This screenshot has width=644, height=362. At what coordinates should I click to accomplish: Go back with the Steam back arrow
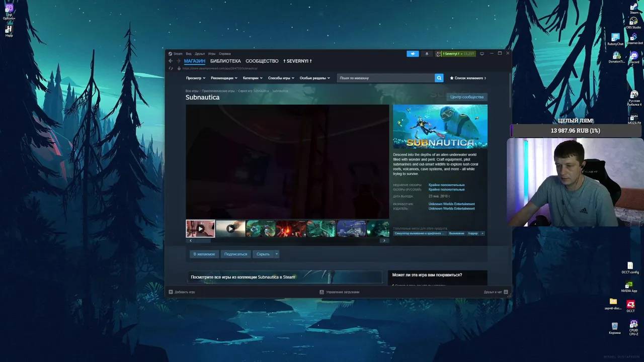pyautogui.click(x=171, y=61)
